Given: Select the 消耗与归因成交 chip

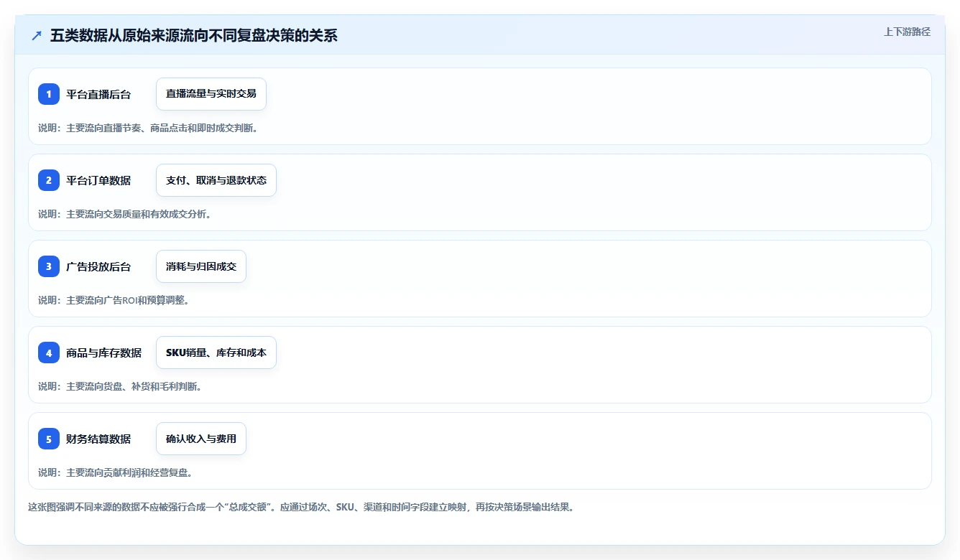Looking at the screenshot, I should 201,266.
